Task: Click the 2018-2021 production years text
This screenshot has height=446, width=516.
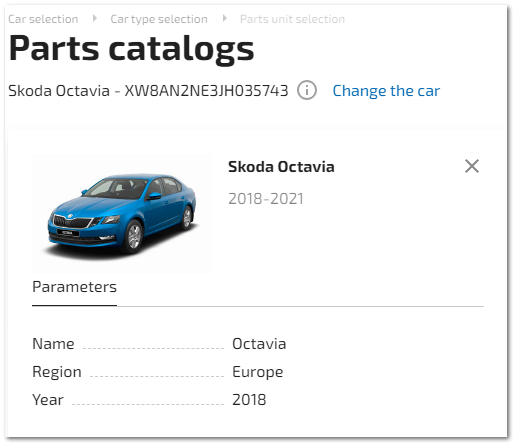Action: [x=266, y=199]
